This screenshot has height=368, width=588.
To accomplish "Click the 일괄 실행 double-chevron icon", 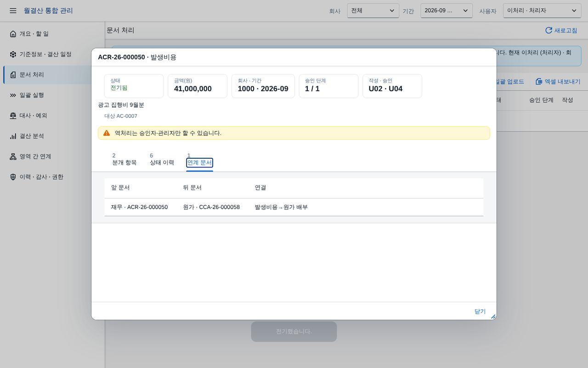I will [x=13, y=95].
